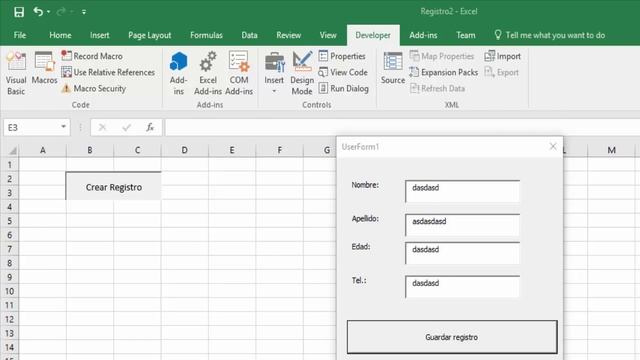The image size is (640, 360).
Task: Open the Name Box dropdown arrow
Action: 63,127
